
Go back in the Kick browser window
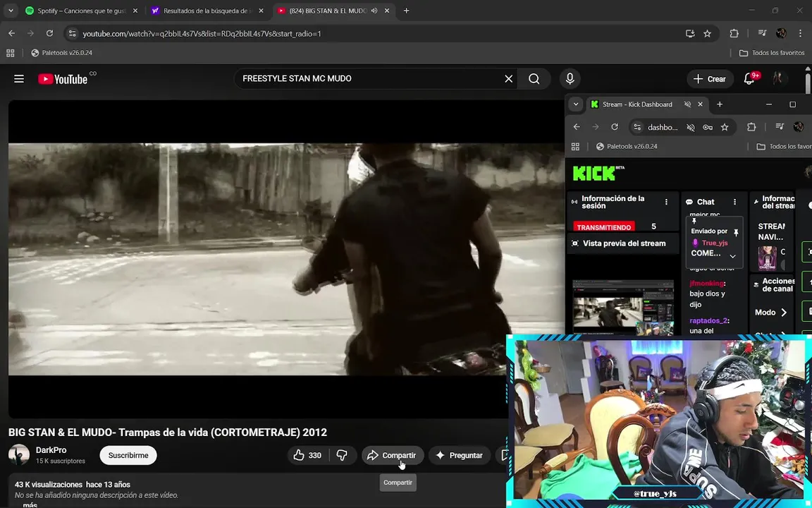point(577,127)
